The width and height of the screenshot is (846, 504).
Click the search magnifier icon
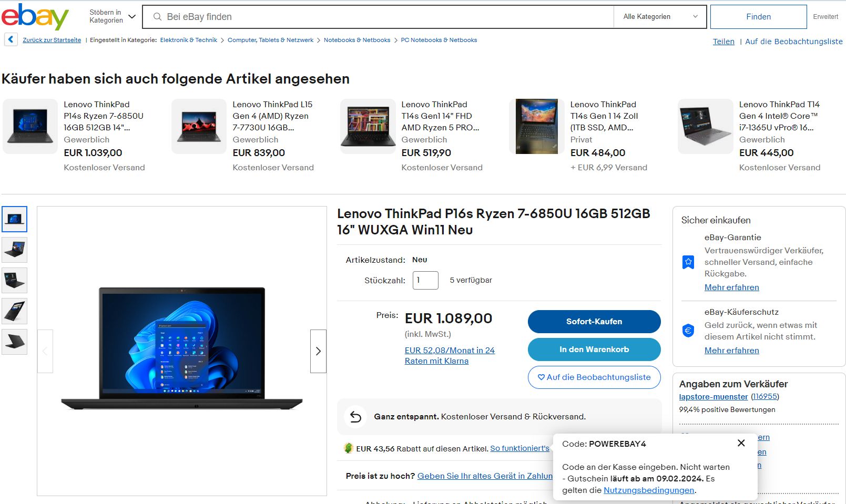(157, 17)
